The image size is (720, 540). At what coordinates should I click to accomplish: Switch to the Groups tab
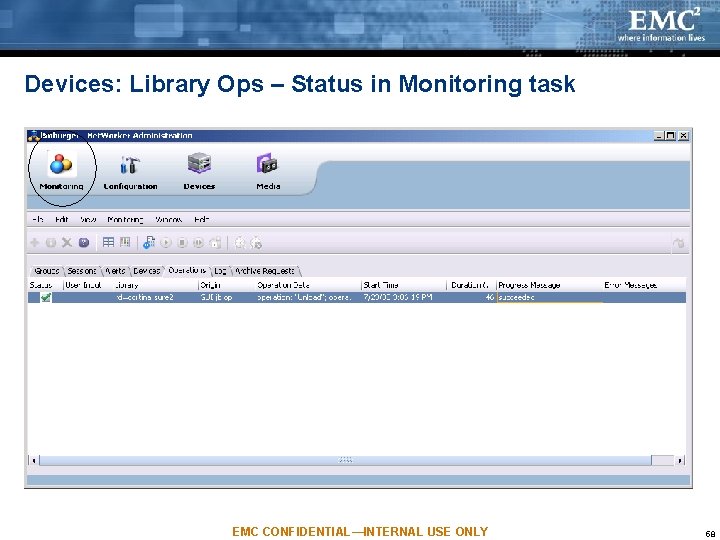coord(47,271)
